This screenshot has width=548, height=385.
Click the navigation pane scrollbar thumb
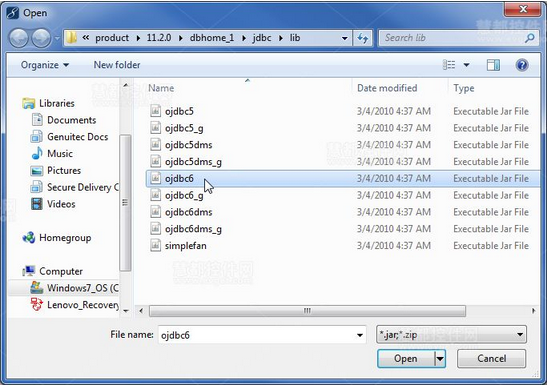click(125, 203)
